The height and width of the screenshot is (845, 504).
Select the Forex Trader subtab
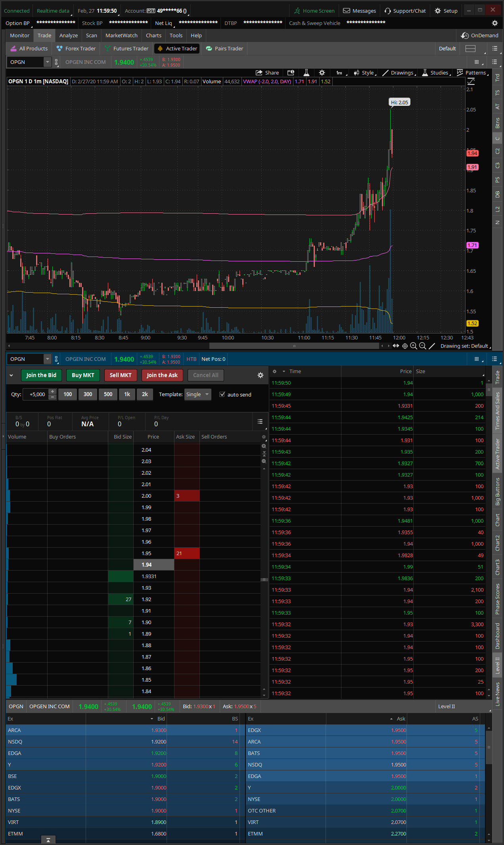(x=76, y=48)
